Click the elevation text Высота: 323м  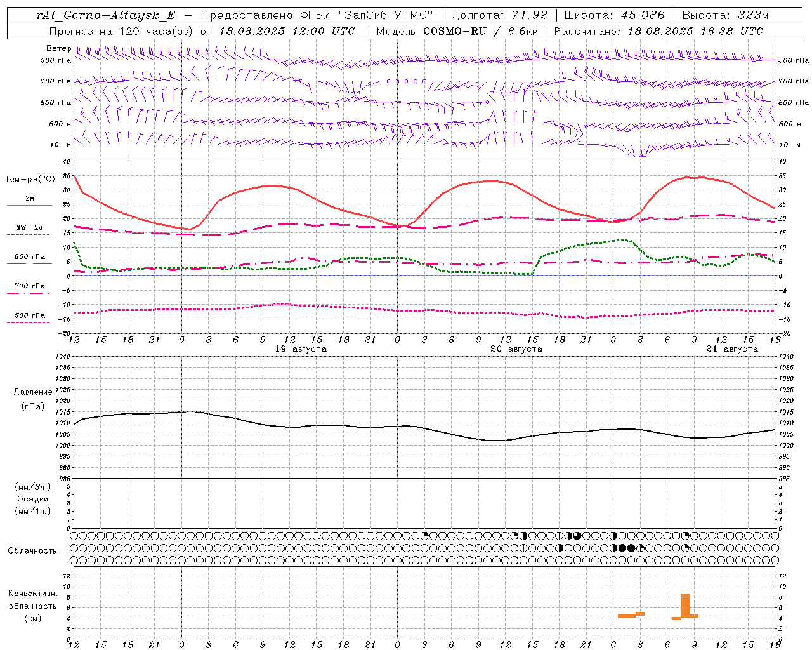click(725, 15)
